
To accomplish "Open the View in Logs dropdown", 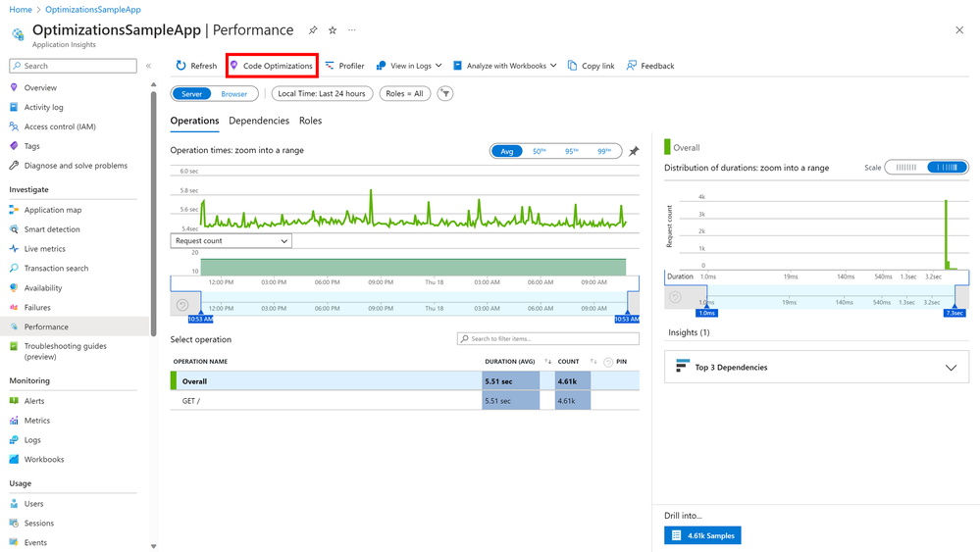I will point(409,66).
